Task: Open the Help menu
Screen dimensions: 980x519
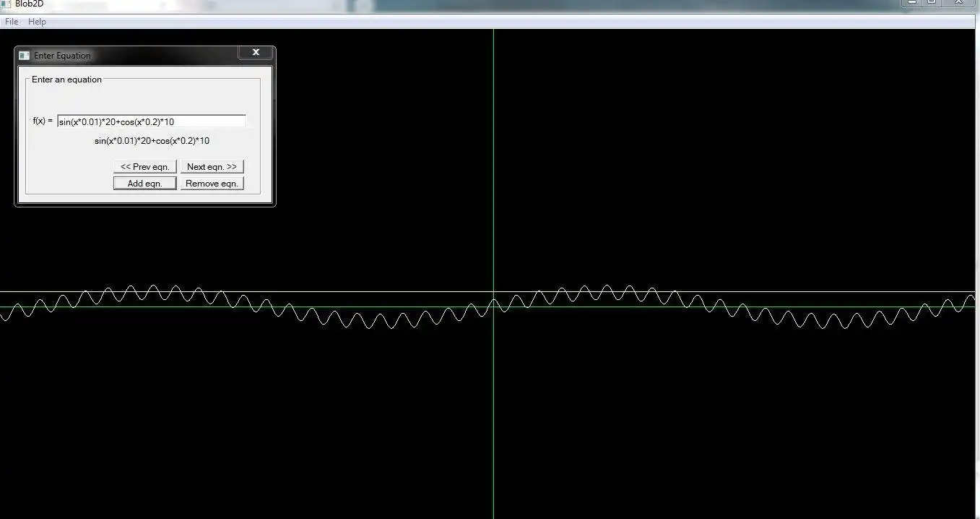Action: (37, 22)
